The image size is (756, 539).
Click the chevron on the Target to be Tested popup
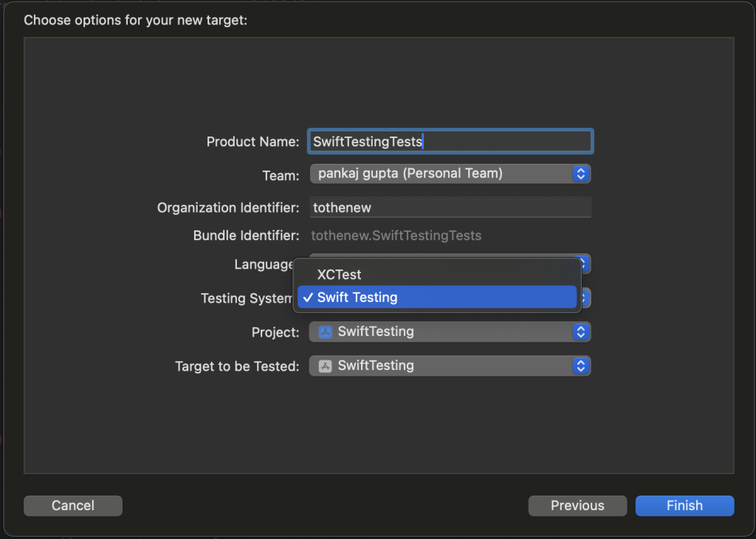[x=583, y=365]
